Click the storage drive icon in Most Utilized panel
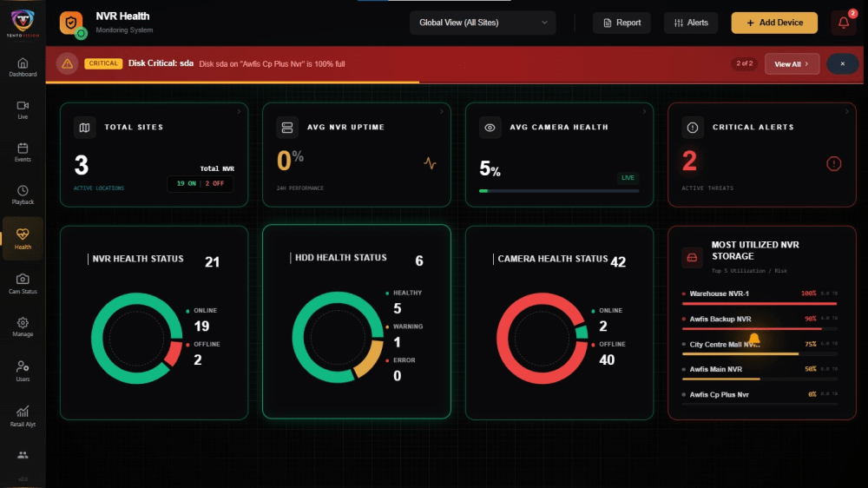Image resolution: width=868 pixels, height=488 pixels. click(x=692, y=258)
